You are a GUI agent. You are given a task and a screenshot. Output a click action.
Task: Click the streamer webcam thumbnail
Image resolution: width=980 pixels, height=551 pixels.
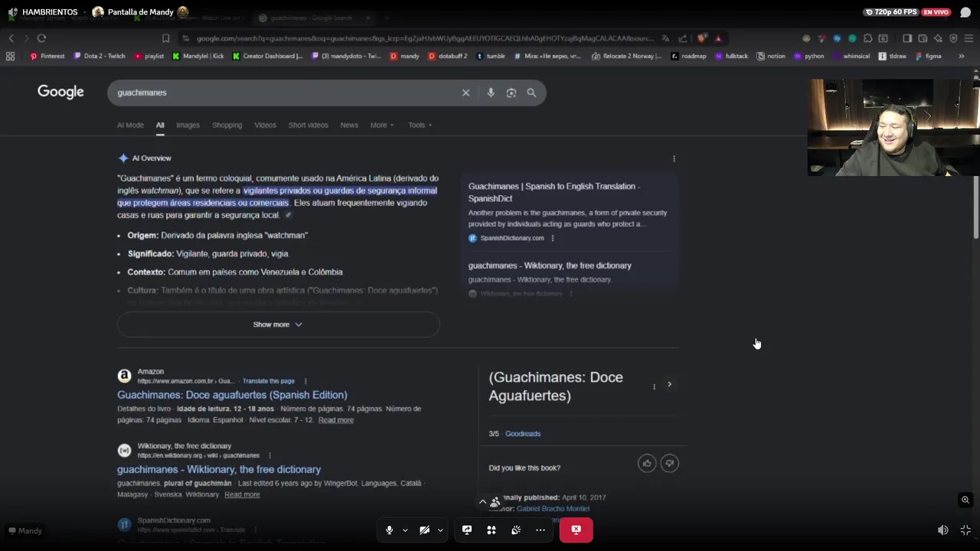893,127
